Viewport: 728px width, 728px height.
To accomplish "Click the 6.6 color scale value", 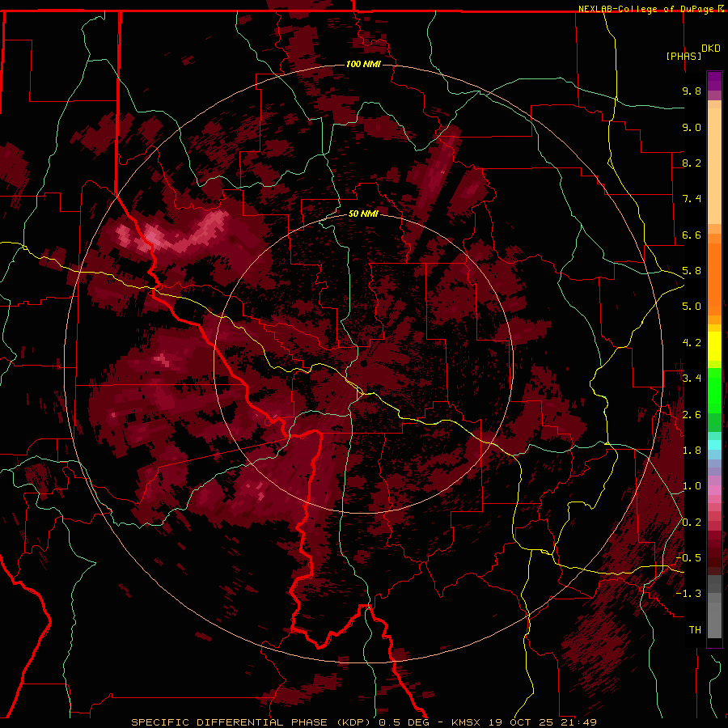I will click(x=692, y=235).
